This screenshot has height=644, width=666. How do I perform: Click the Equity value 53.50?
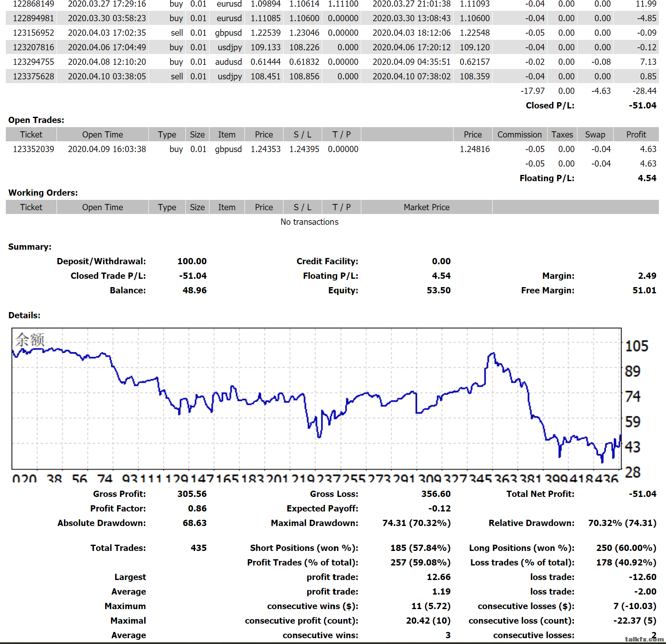click(x=439, y=290)
